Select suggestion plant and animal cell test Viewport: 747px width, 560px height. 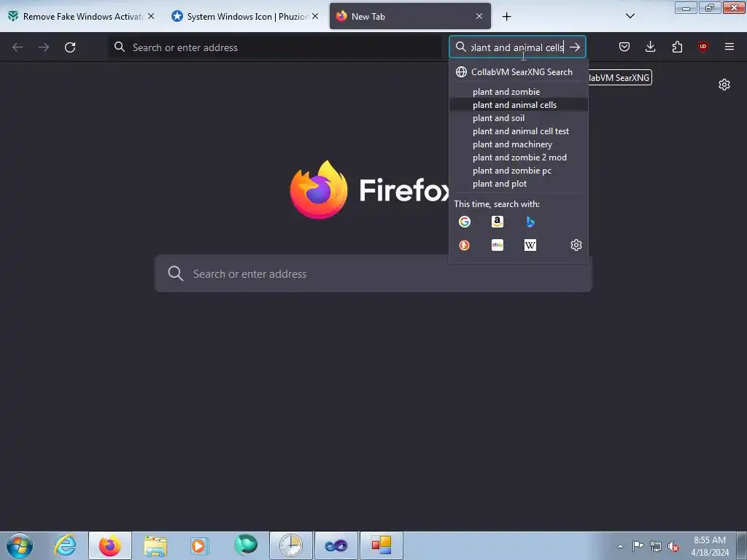[x=519, y=131]
